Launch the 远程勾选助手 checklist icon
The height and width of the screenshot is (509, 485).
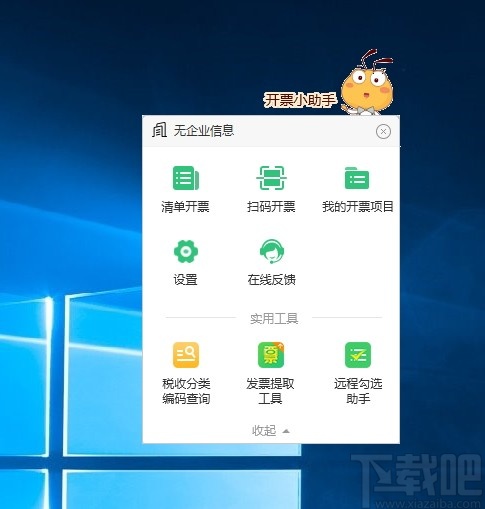pyautogui.click(x=358, y=355)
